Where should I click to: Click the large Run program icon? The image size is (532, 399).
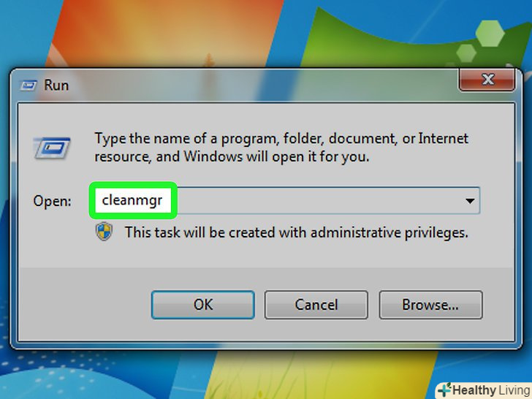click(52, 148)
